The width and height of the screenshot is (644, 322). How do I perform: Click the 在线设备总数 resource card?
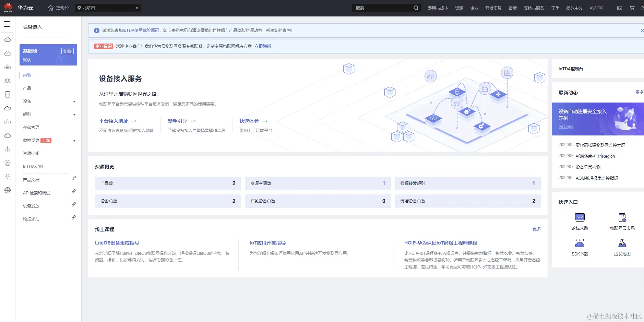(x=318, y=201)
